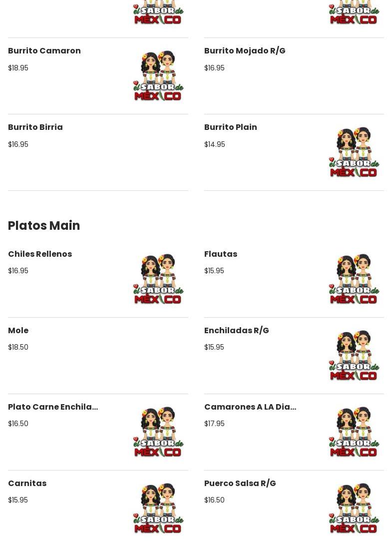Open the Flautas item title
Screen dimensions: 392x541
[221, 254]
